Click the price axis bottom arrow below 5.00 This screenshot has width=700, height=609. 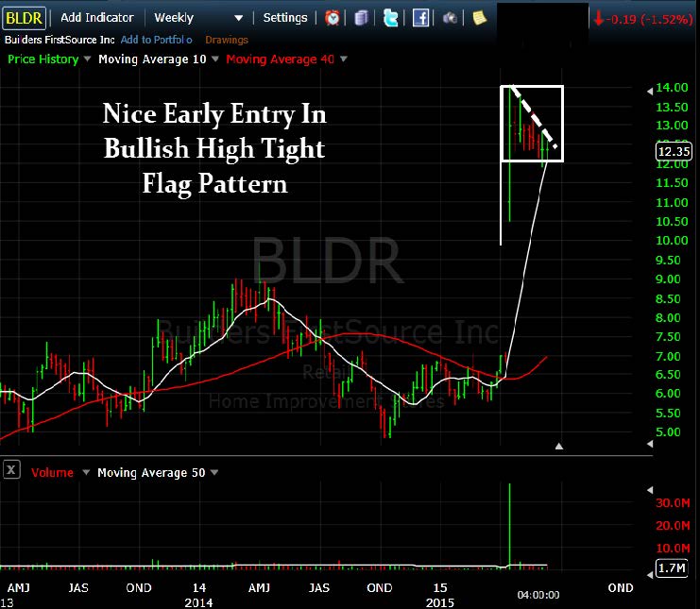click(650, 444)
